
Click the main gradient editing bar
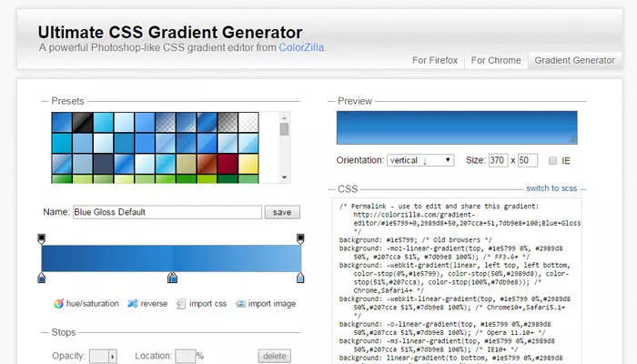(x=171, y=258)
